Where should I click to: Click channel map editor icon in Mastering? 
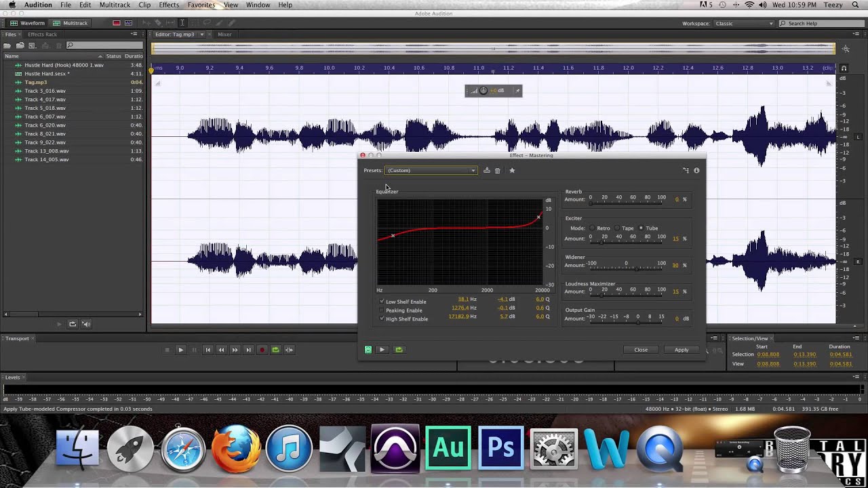tap(686, 170)
